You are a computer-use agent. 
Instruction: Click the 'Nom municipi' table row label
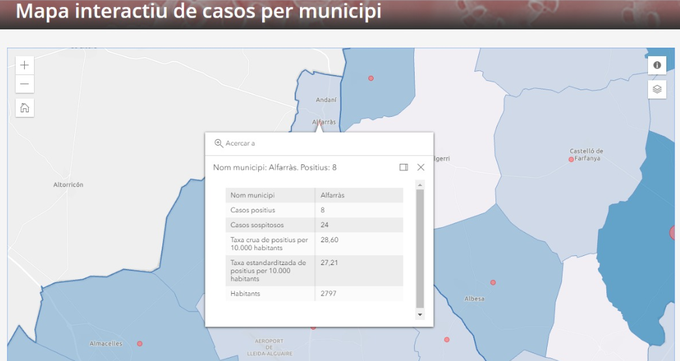[x=252, y=195]
